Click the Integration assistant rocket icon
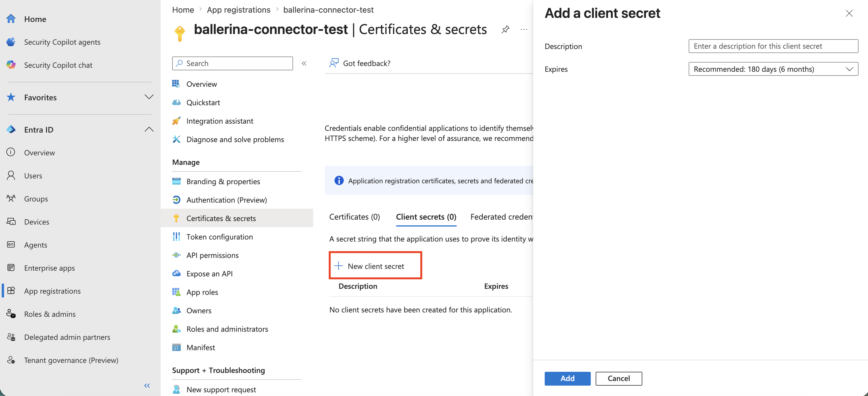The height and width of the screenshot is (396, 868). (176, 121)
